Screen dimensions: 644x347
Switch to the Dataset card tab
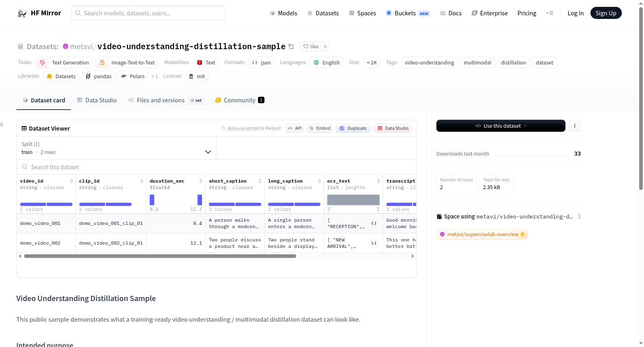(x=44, y=100)
